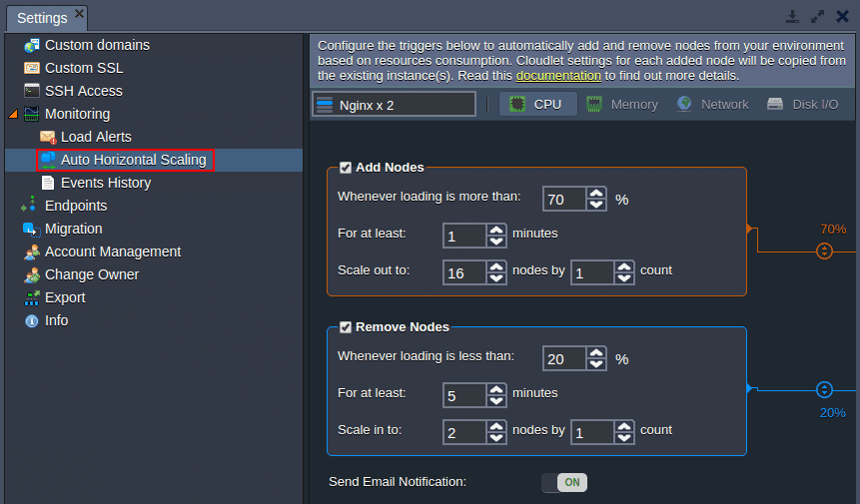Click the Info icon in sidebar

click(32, 321)
